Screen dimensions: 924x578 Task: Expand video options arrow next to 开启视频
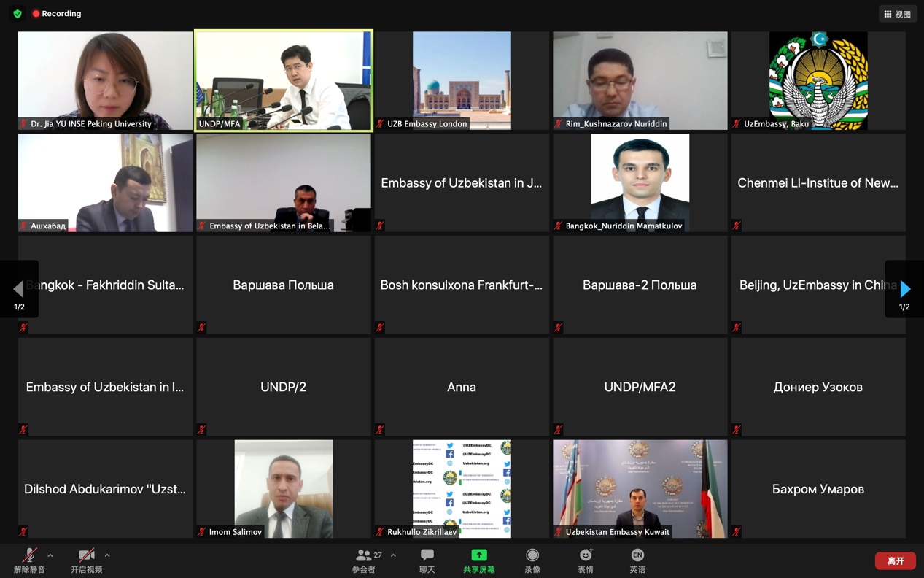pos(107,555)
